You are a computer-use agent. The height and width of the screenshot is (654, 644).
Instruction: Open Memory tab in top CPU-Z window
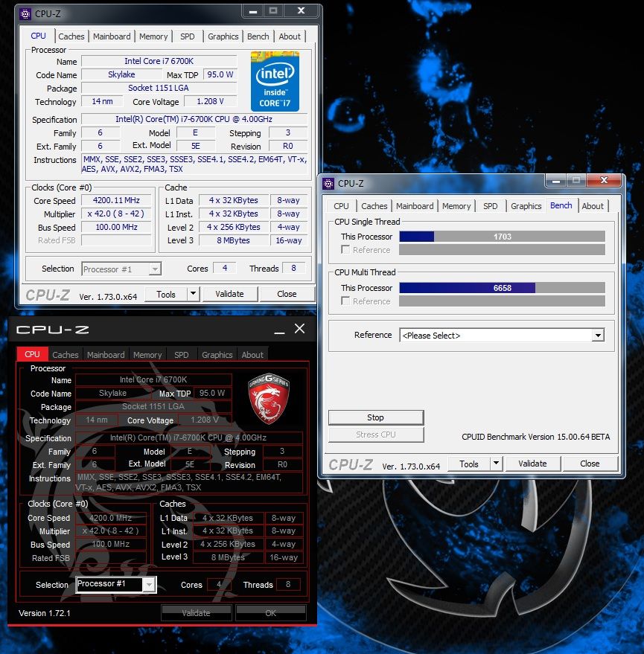pos(153,36)
